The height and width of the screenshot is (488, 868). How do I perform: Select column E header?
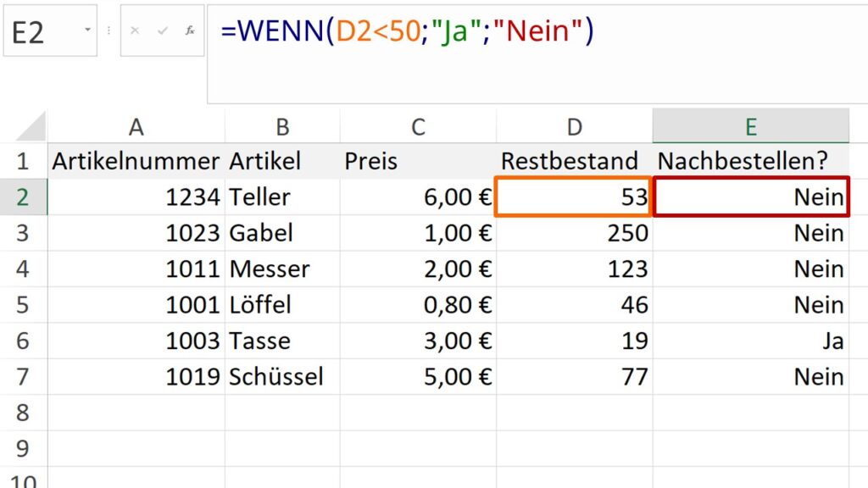coord(750,127)
